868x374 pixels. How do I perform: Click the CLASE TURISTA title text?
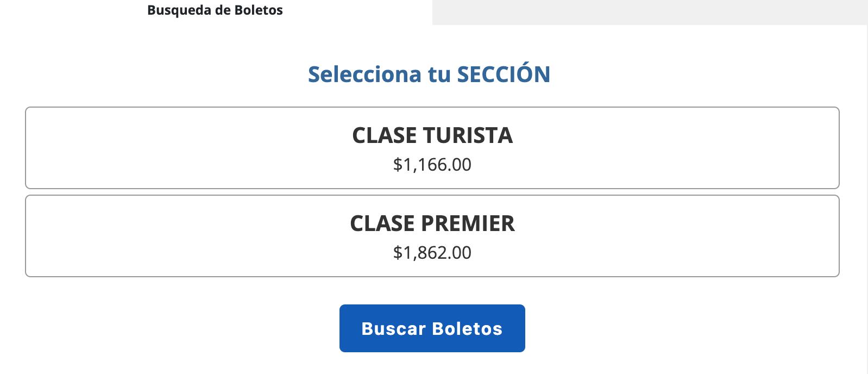432,136
